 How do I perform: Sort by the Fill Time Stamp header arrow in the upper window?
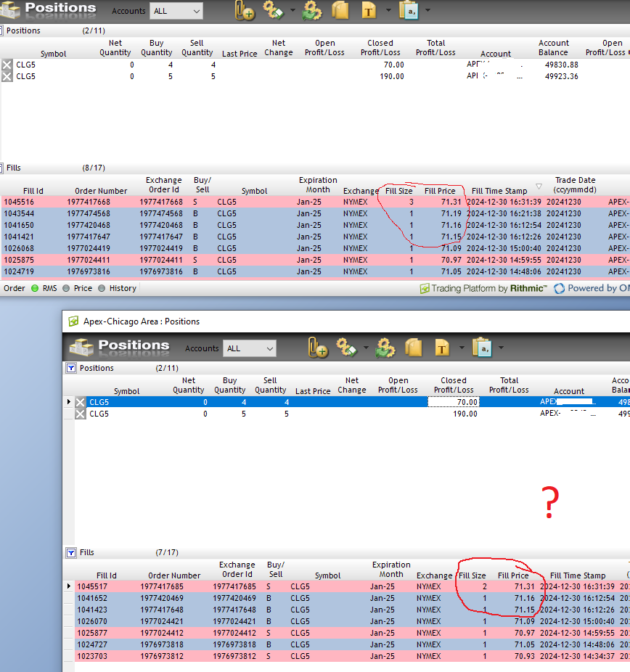tap(538, 187)
